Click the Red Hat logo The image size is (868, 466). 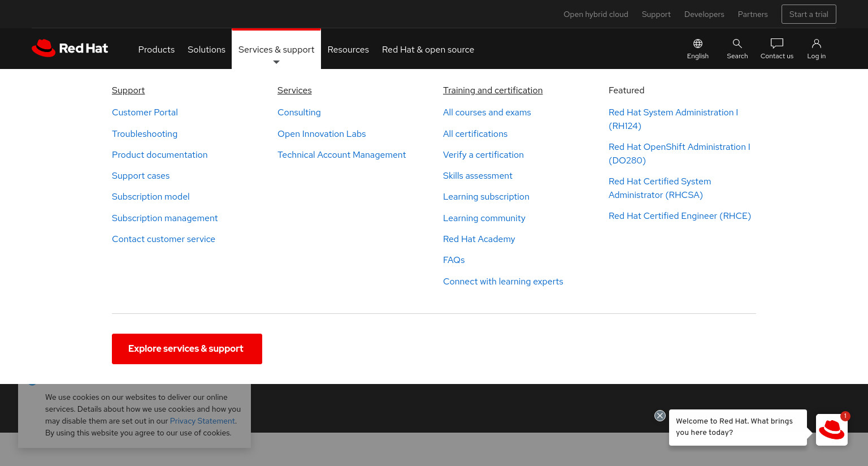[x=70, y=48]
